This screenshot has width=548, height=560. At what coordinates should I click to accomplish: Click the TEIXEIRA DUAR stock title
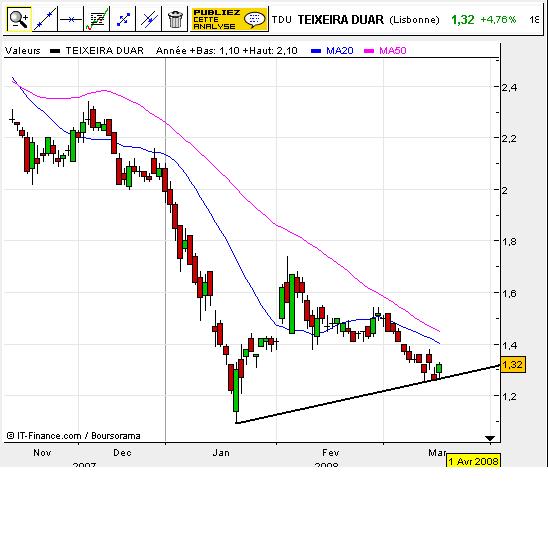(340, 20)
